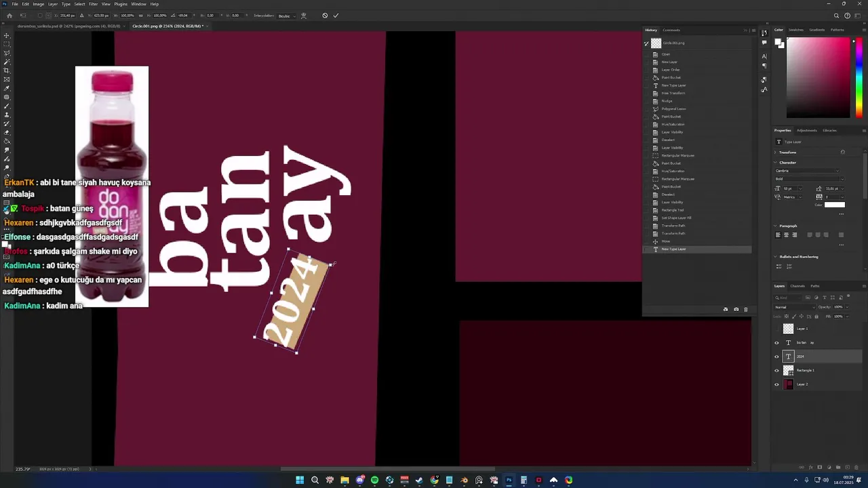Select the Eyedropper tool
This screenshot has height=488, width=868.
pyautogui.click(x=7, y=88)
